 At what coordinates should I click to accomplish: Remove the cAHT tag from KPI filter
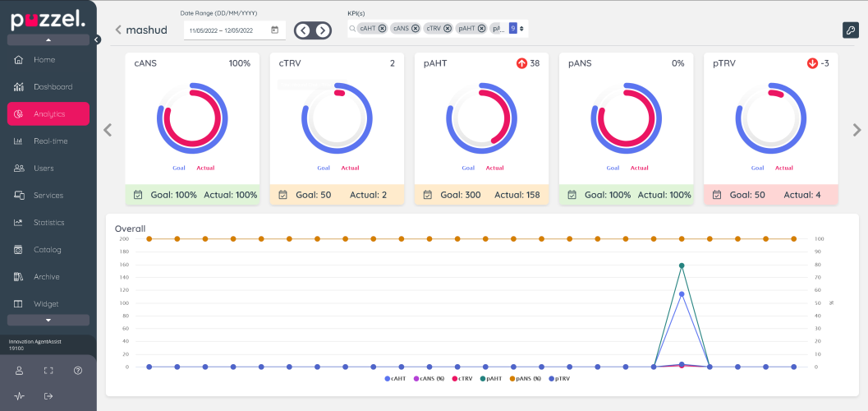pyautogui.click(x=382, y=28)
